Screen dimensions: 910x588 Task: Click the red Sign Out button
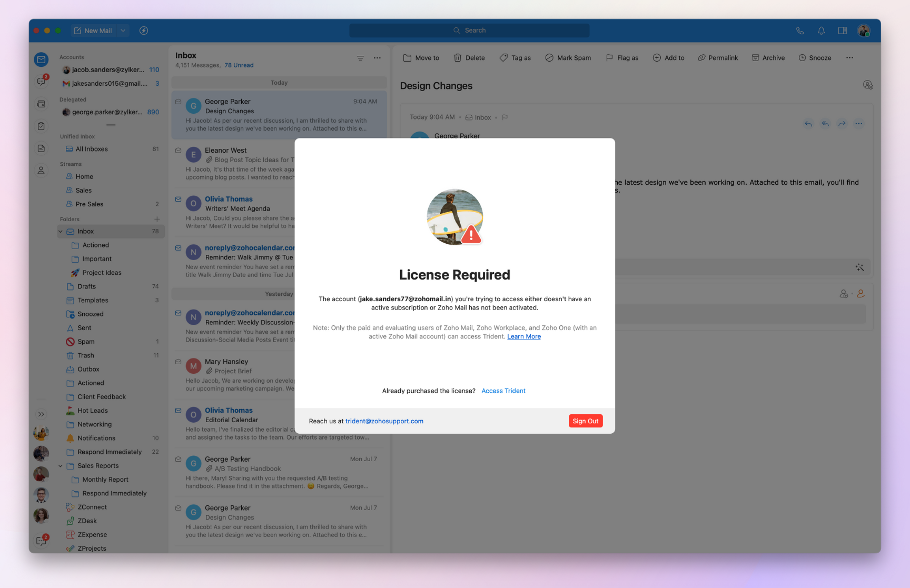[586, 421]
